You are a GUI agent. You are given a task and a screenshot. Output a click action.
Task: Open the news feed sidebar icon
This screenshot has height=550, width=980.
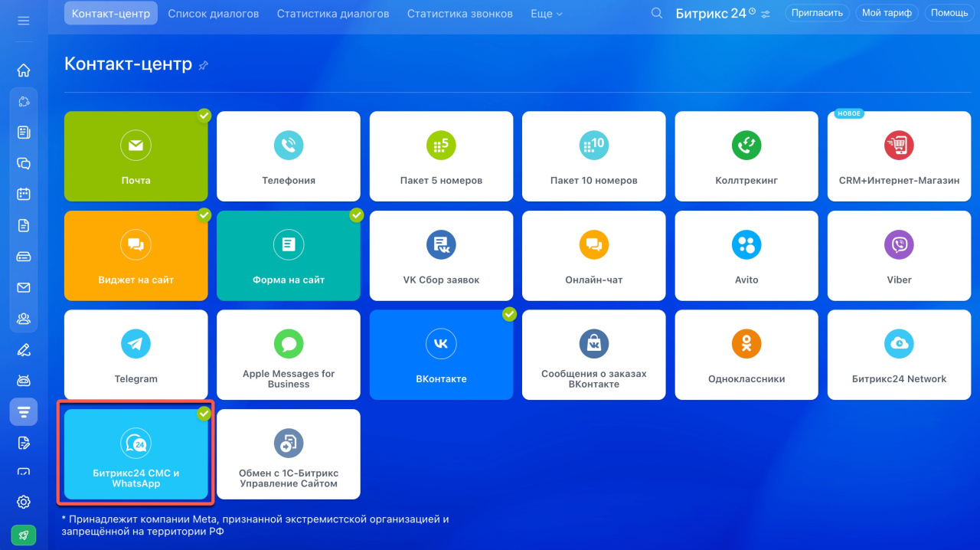[24, 133]
